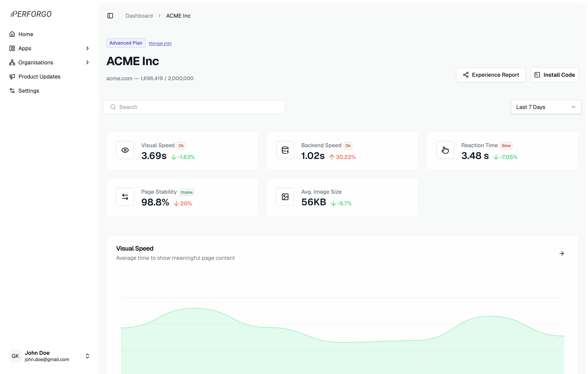588x374 pixels.
Task: Click the pointer icon on Reaction Time card
Action: [445, 150]
